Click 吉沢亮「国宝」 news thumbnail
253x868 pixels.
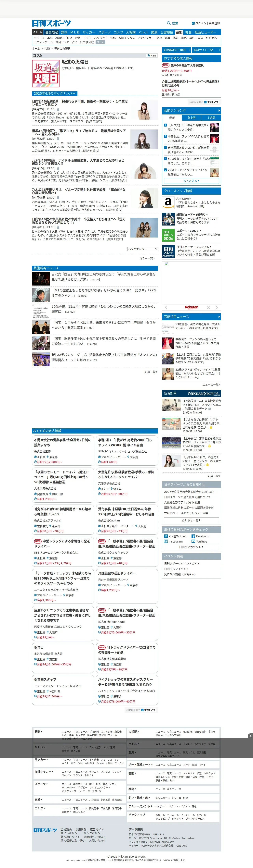(x=41, y=279)
